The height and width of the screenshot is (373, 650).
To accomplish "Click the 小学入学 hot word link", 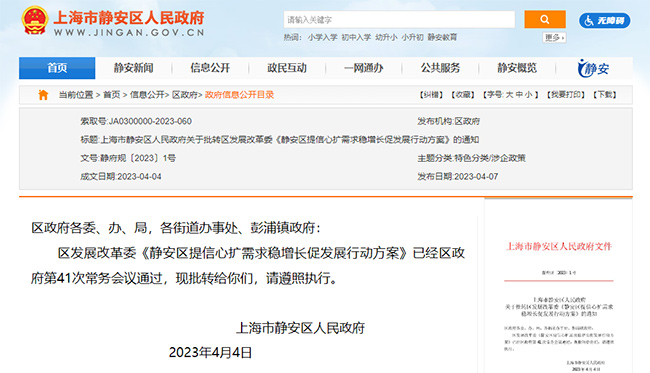I will coord(322,37).
